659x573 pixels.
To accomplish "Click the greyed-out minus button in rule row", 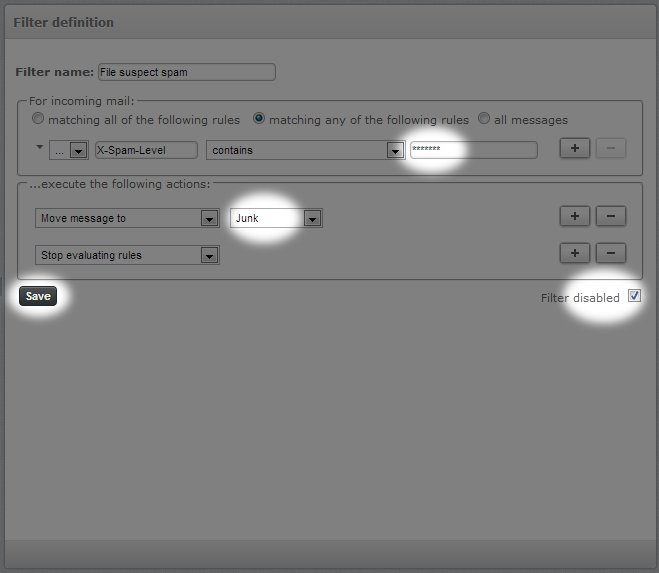I will pyautogui.click(x=611, y=149).
